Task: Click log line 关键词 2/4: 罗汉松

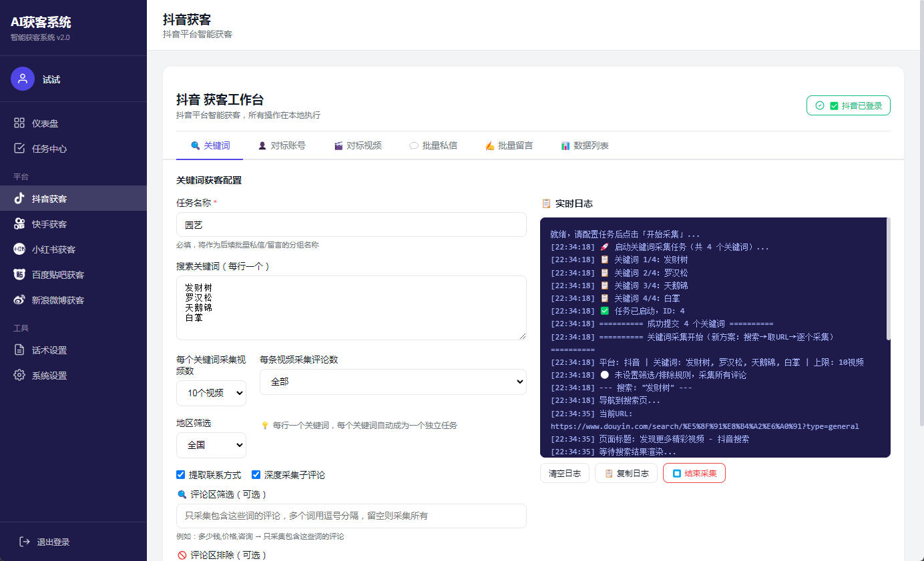Action: [619, 273]
